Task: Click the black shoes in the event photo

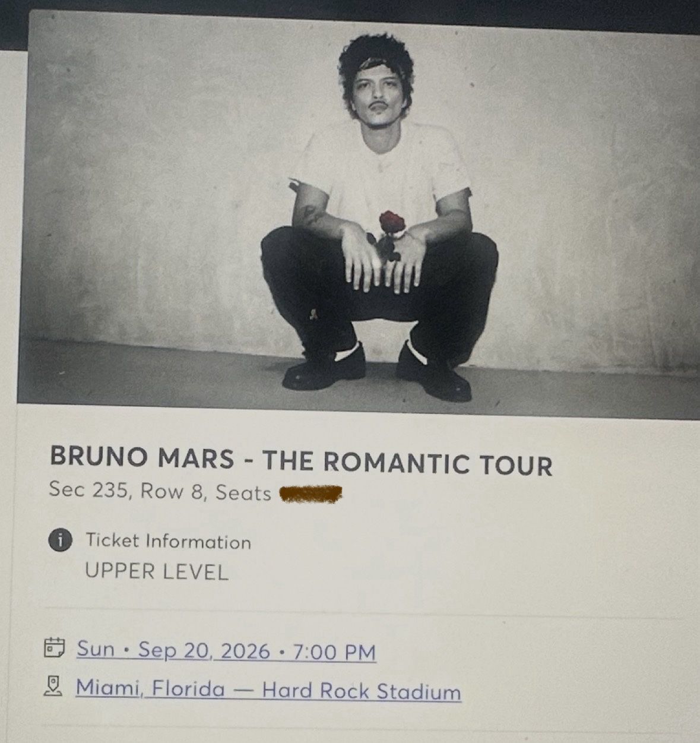Action: [377, 369]
